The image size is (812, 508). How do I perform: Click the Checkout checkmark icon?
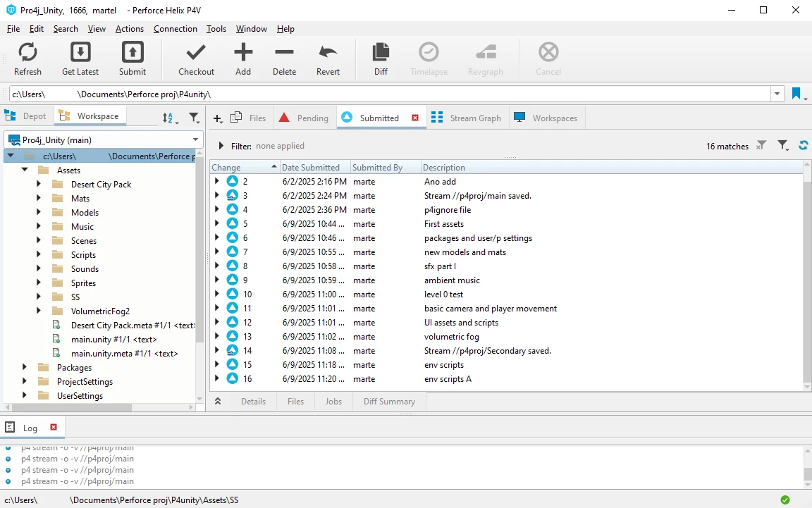196,52
